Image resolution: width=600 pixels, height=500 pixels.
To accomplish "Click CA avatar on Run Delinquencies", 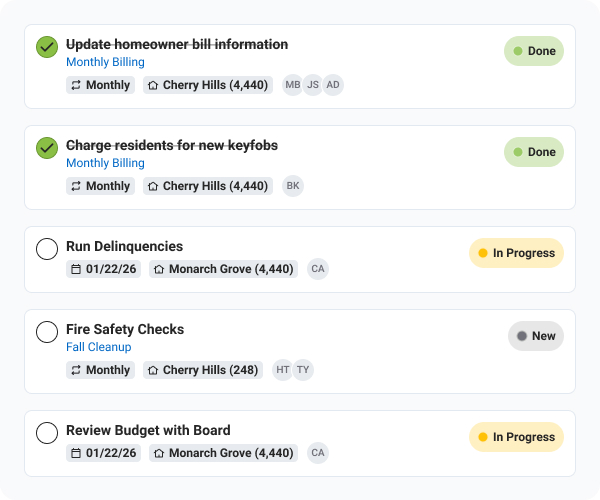I will pyautogui.click(x=318, y=269).
